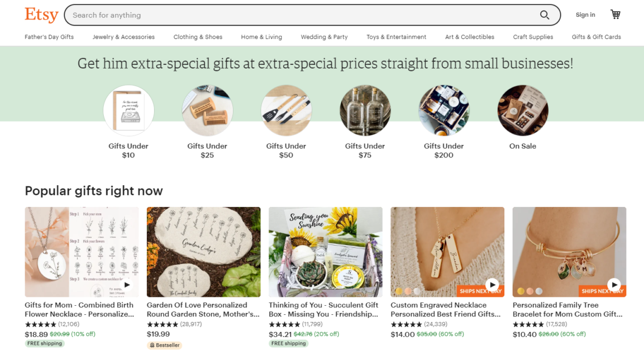Play the video on the Custom Engraved Necklace
The image size is (644, 351).
(492, 285)
